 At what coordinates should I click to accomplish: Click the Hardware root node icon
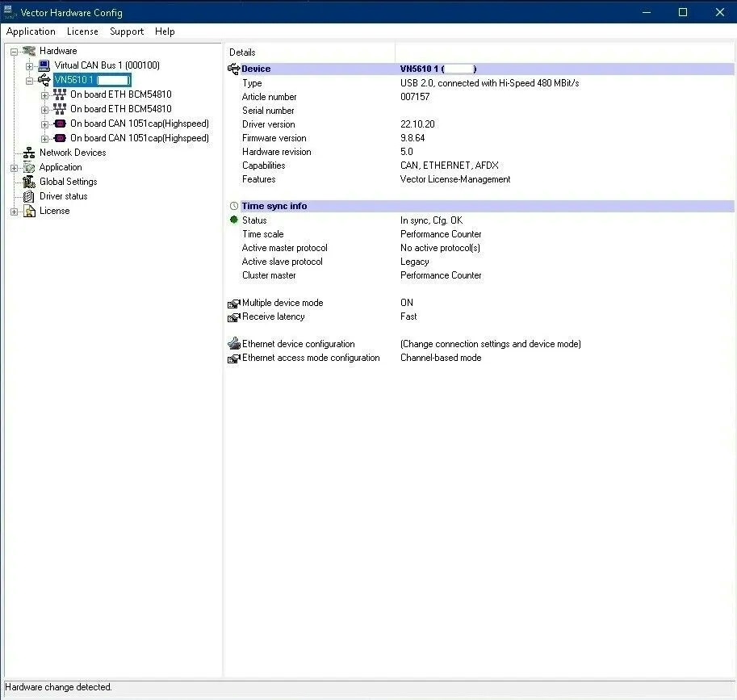[x=29, y=51]
